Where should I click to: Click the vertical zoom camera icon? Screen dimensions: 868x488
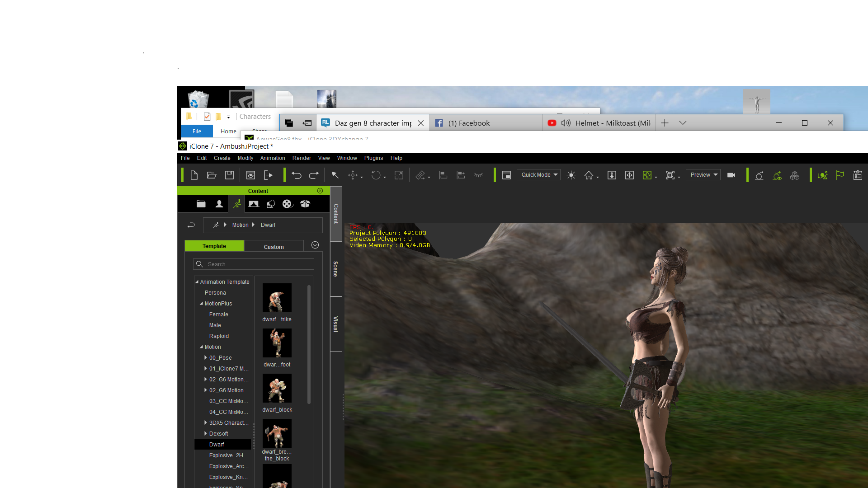pos(612,175)
